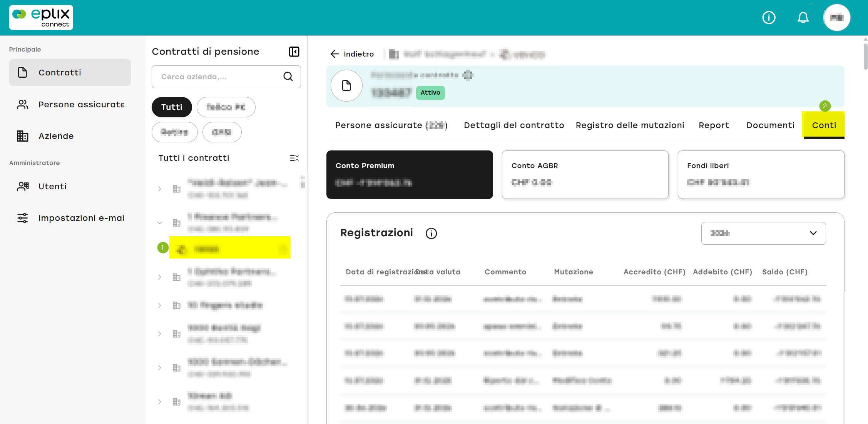Select the Fondi liberi account card
The image size is (868, 424).
(x=761, y=175)
